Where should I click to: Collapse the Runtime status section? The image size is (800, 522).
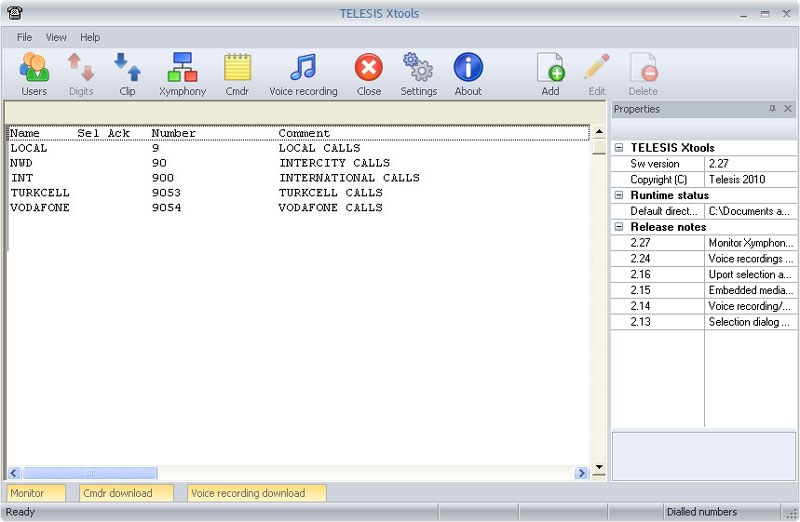[x=620, y=195]
